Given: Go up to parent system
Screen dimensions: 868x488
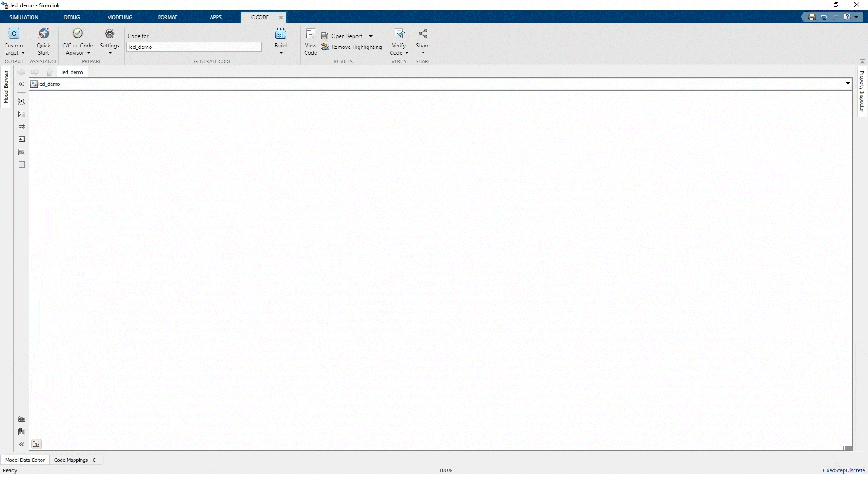Looking at the screenshot, I should click(x=49, y=72).
